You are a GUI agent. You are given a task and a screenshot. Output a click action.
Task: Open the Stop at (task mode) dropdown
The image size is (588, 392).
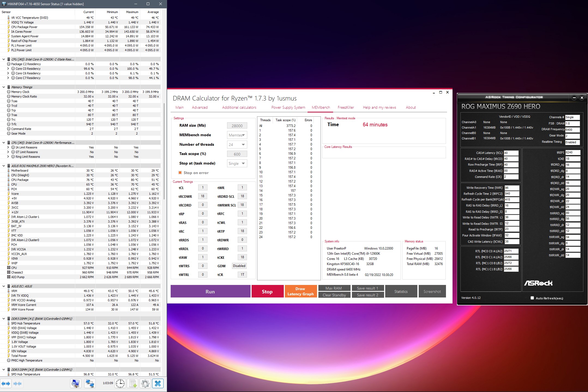[x=237, y=163]
